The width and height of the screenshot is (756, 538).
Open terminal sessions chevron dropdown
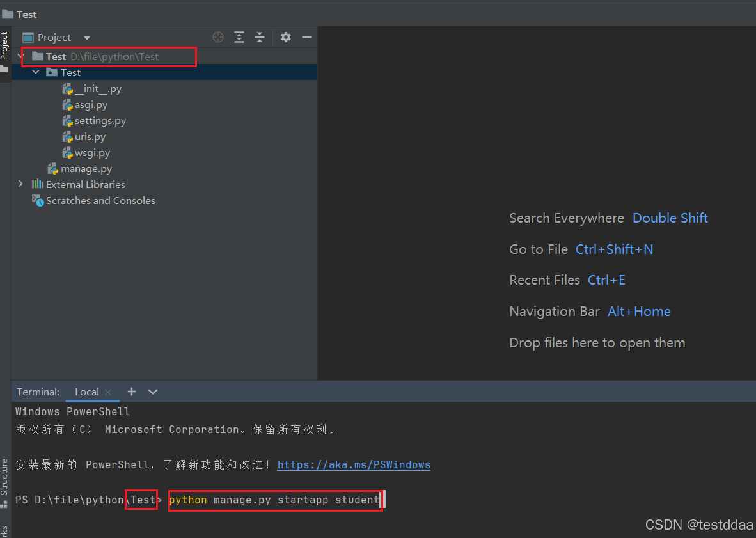coord(152,392)
